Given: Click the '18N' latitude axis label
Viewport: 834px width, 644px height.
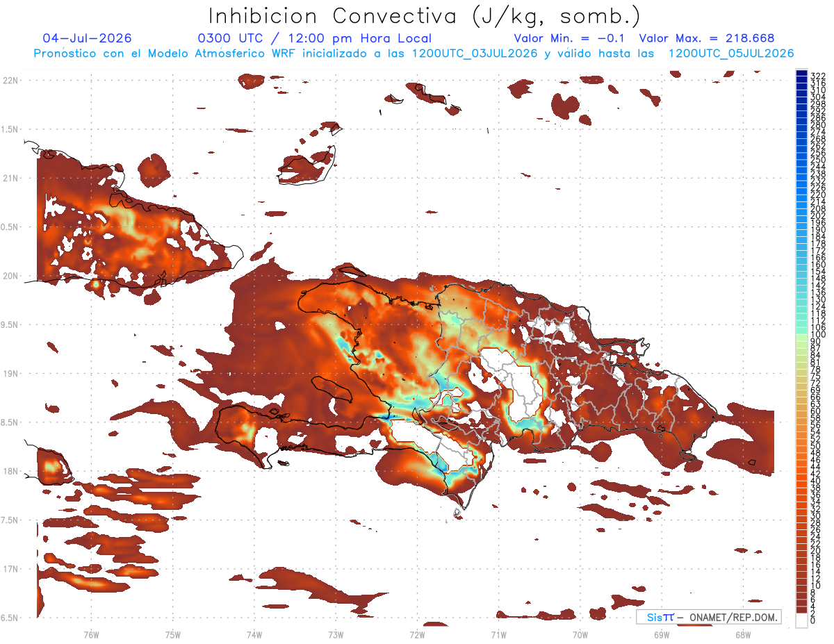Looking at the screenshot, I should click(11, 472).
